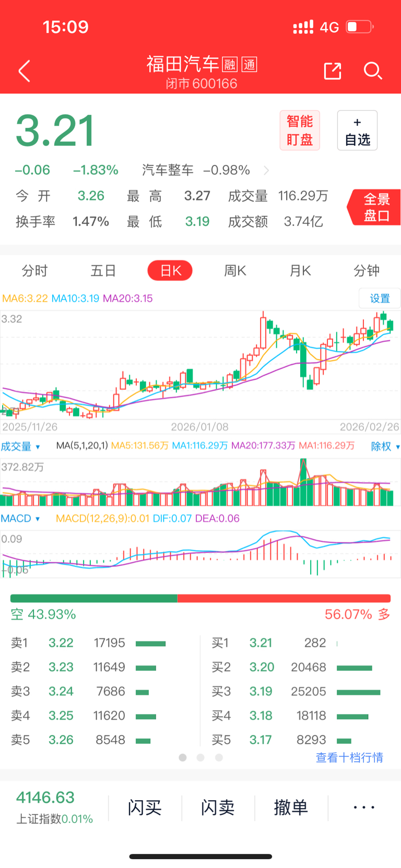Select the 日K chart tab
The width and height of the screenshot is (401, 868).
point(170,270)
